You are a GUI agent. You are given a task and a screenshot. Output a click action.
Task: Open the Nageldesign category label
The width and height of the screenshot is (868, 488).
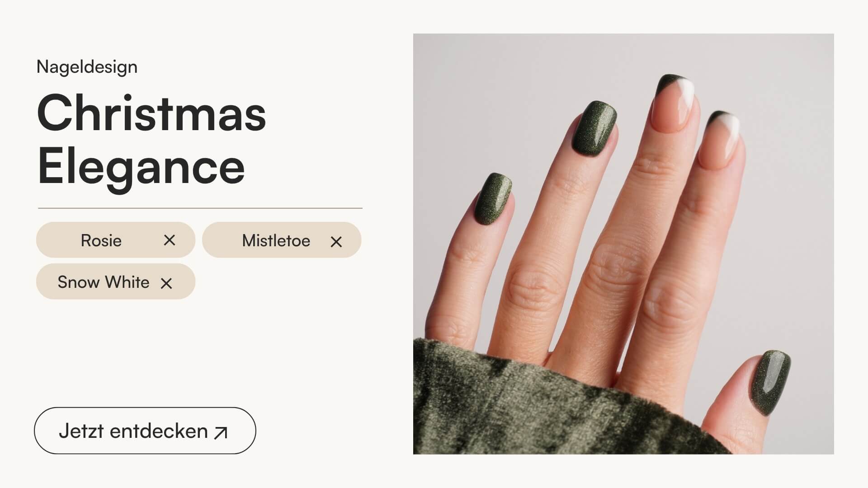coord(87,67)
